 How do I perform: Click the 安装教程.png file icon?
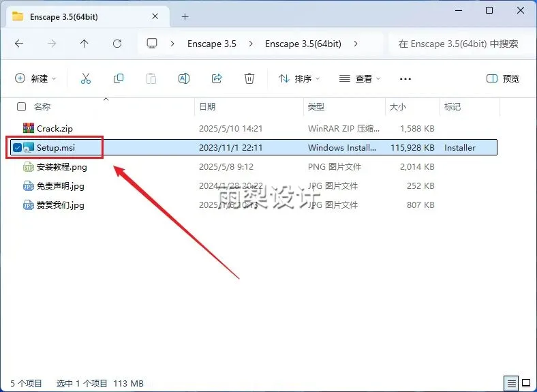point(29,167)
